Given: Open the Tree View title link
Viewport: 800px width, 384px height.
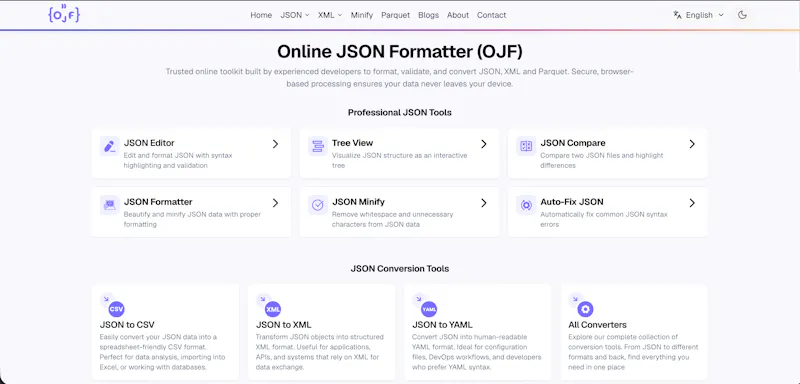Looking at the screenshot, I should click(x=353, y=143).
